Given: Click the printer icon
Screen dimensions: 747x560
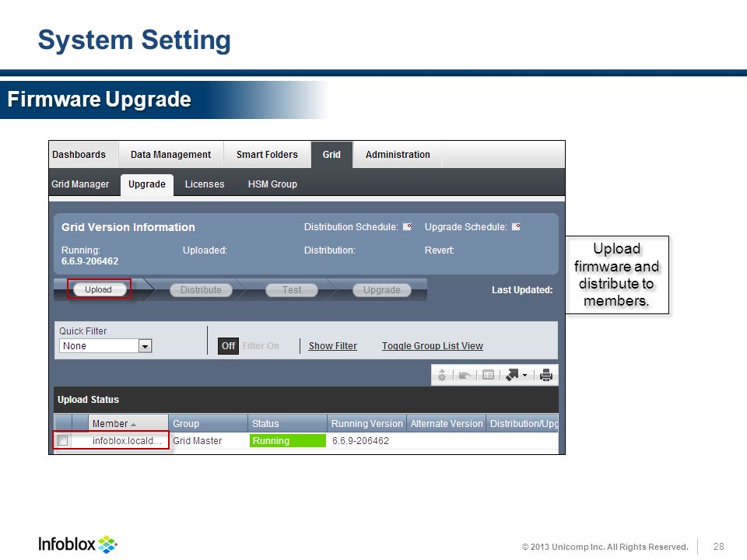Looking at the screenshot, I should click(x=546, y=375).
